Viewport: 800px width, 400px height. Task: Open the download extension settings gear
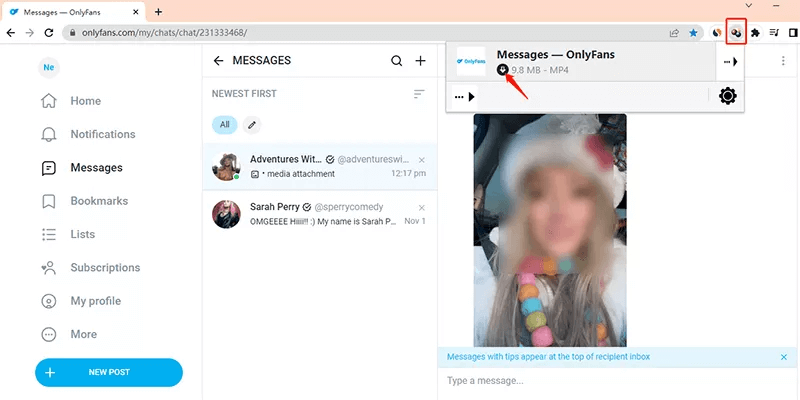coord(728,96)
